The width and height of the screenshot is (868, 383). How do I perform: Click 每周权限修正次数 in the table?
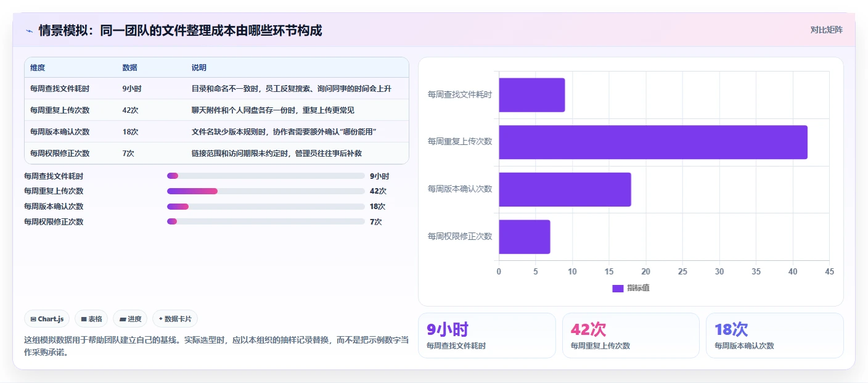tap(60, 154)
